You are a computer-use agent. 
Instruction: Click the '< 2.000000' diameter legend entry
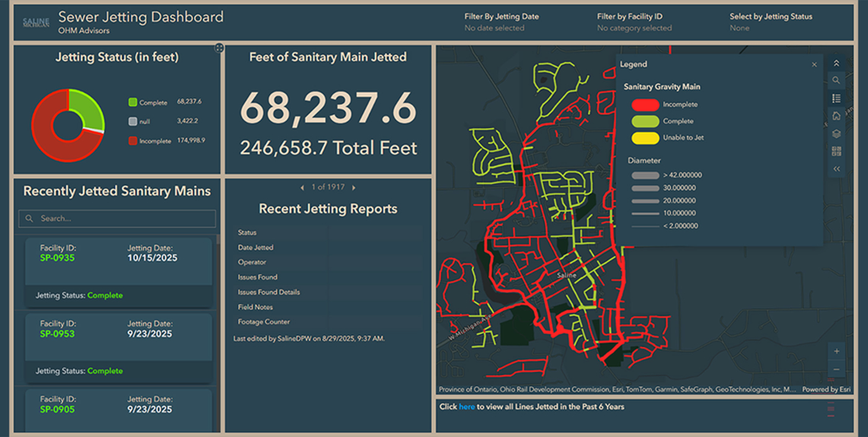[x=665, y=226]
